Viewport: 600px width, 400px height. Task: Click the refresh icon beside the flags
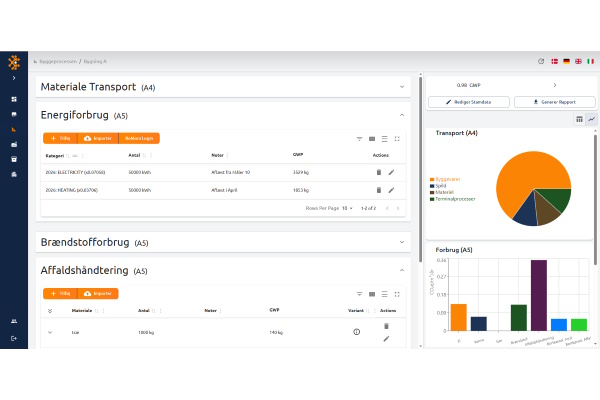[x=541, y=61]
